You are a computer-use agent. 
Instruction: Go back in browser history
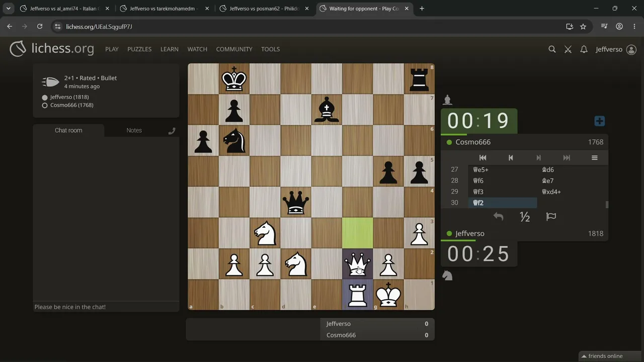point(10,27)
